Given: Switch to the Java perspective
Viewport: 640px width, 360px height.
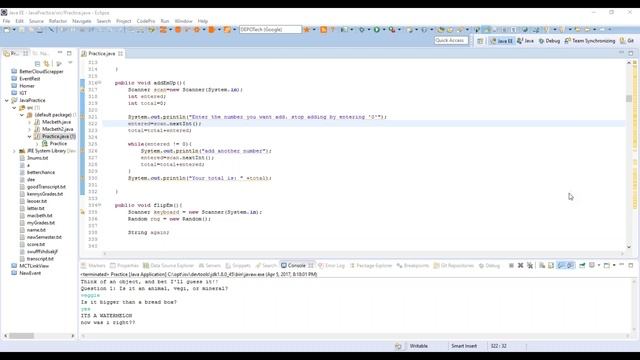Looking at the screenshot, I should tap(525, 41).
